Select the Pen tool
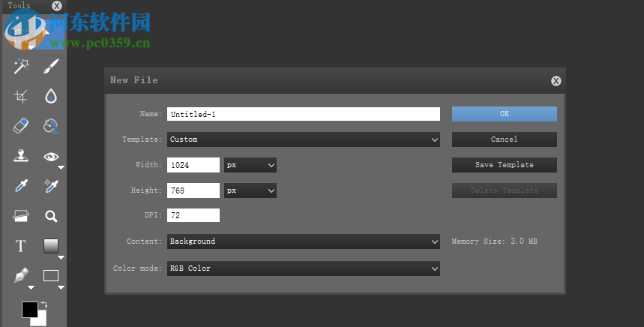 click(21, 276)
